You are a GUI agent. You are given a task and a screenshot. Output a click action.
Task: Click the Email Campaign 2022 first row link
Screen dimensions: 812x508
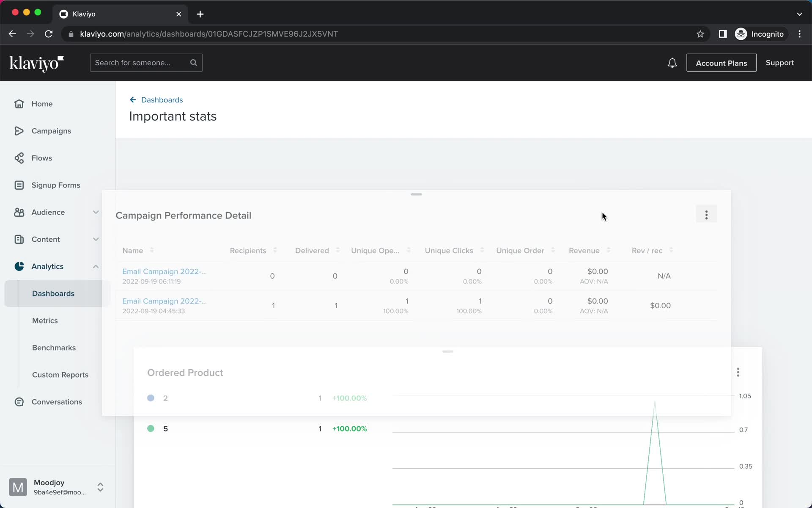pyautogui.click(x=164, y=271)
